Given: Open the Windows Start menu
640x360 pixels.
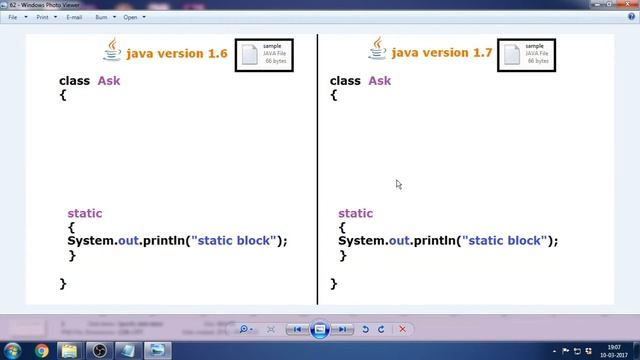Looking at the screenshot, I should (x=13, y=351).
